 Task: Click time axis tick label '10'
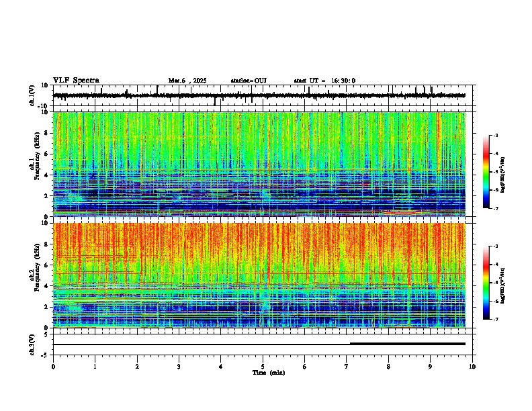472,367
